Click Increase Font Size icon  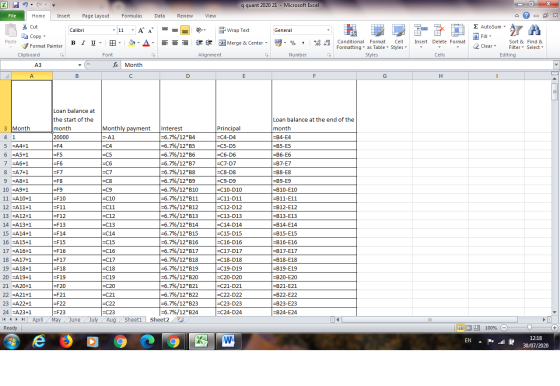pos(141,30)
